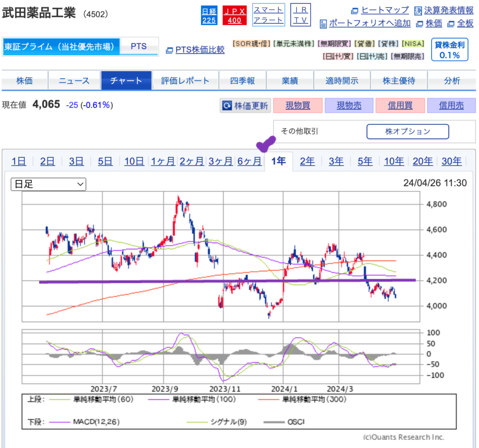
Task: Select the 3年 chart period
Action: pos(336,161)
